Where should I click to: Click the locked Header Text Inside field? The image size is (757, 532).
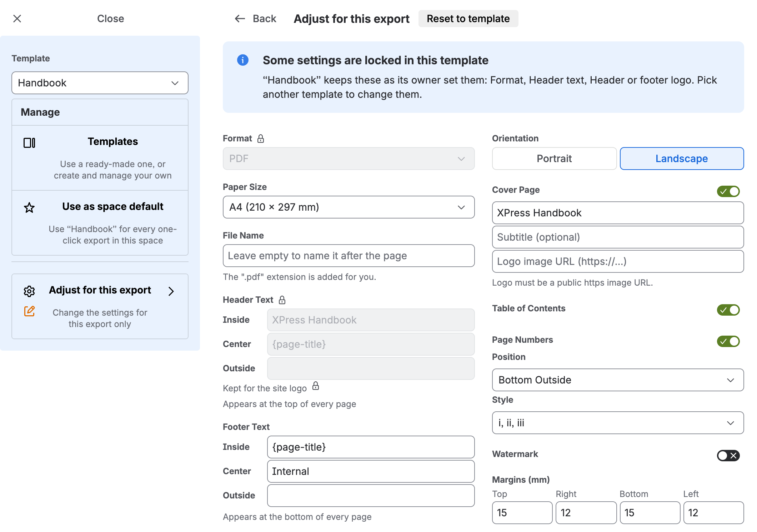point(371,320)
